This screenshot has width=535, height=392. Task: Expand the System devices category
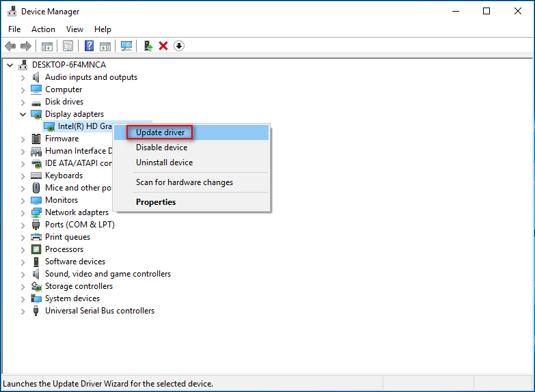[23, 299]
